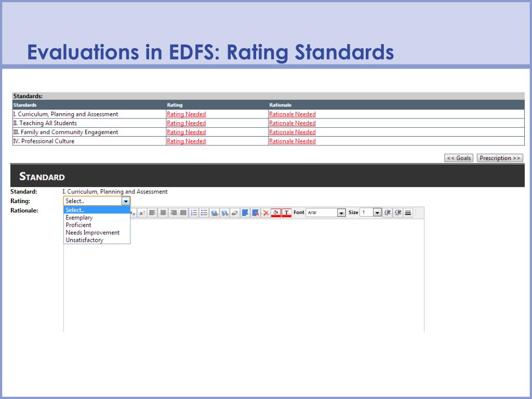Image resolution: width=532 pixels, height=399 pixels.
Task: Justify the rationale text
Action: coord(183,212)
